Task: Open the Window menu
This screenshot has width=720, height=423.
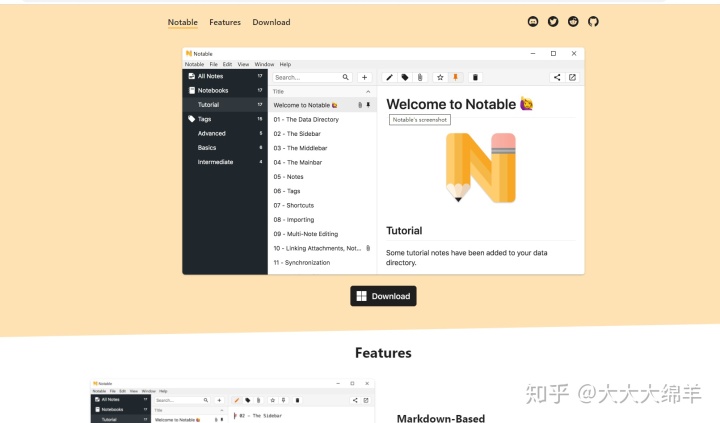Action: click(264, 64)
